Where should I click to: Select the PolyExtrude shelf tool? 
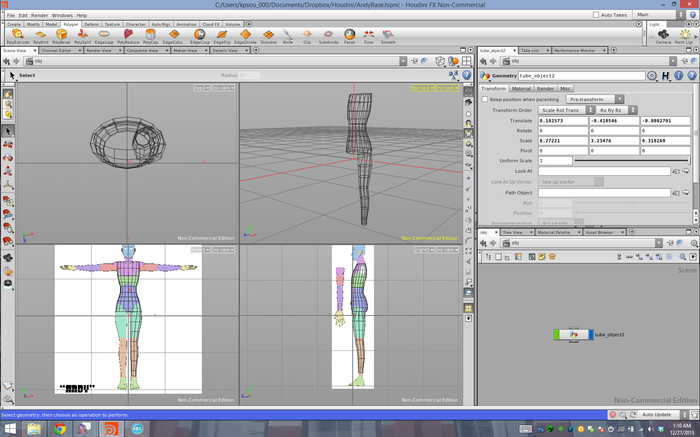[17, 36]
